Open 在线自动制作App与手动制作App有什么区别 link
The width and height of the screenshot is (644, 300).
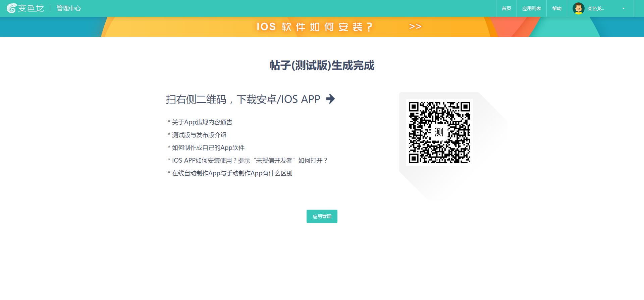(x=232, y=173)
